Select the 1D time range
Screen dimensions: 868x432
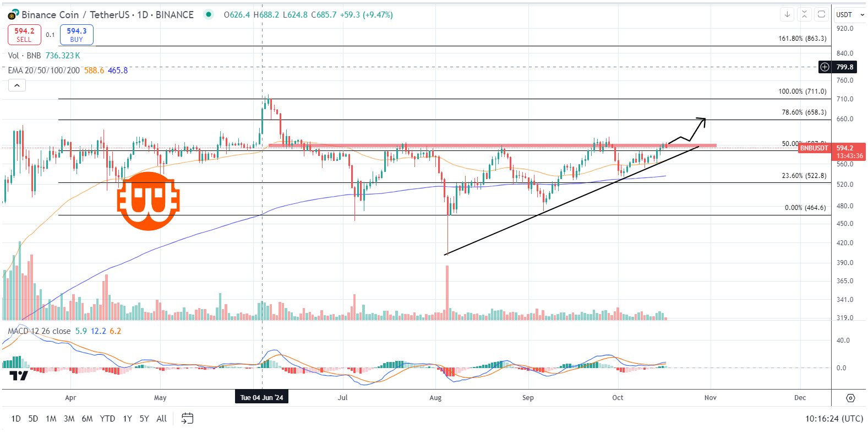click(16, 419)
